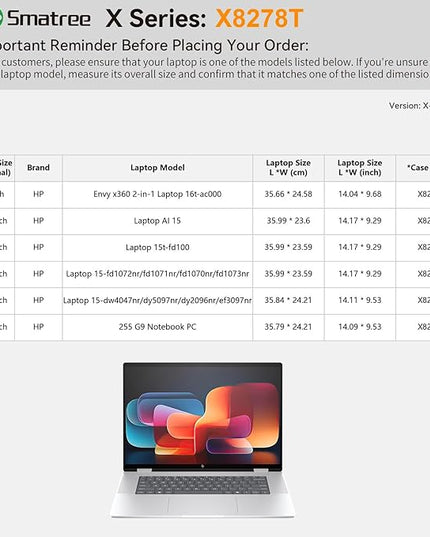Click the Laptop Size L*W (cm) header
This screenshot has width=430, height=537.
(288, 167)
